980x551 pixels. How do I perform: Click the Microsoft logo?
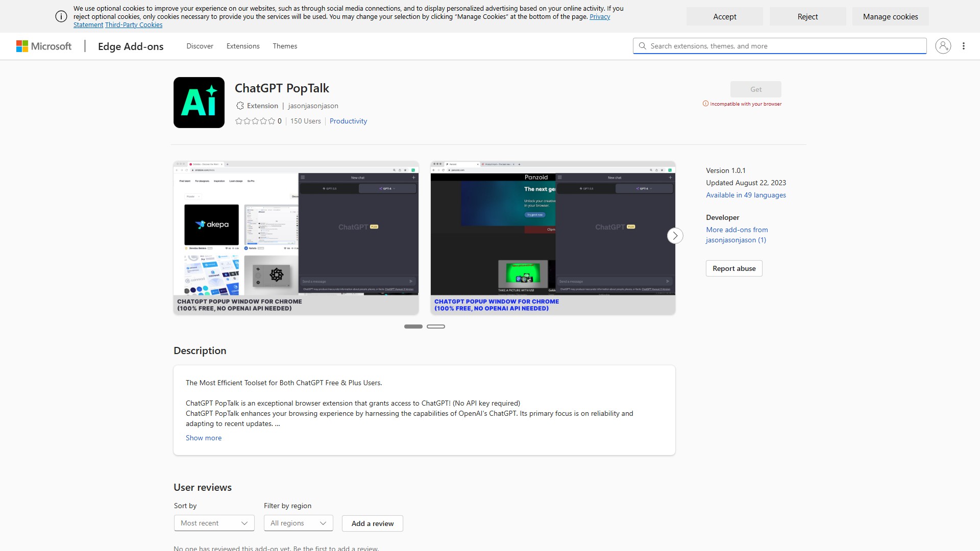click(44, 46)
